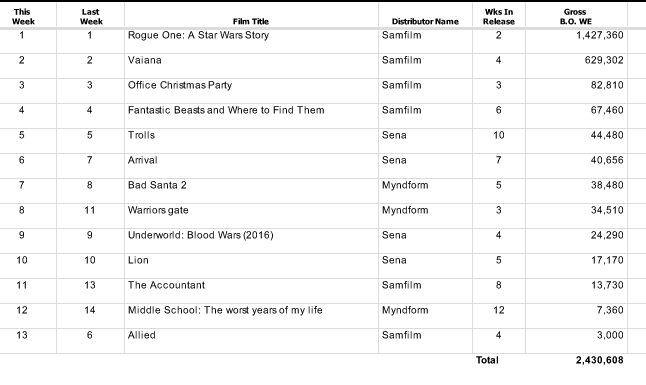Viewport: 646px width, 385px height.
Task: Select the Trolls film title
Action: (x=141, y=135)
